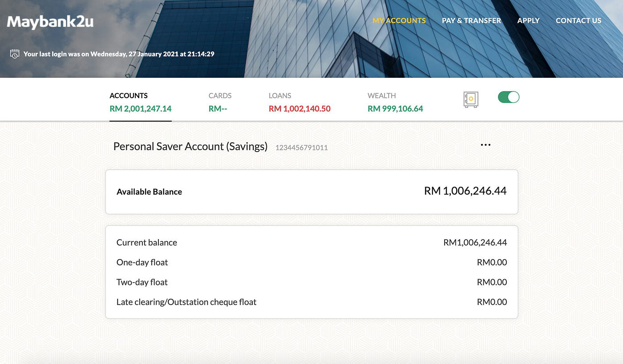623x364 pixels.
Task: Click the RM0.00 value for Two-day float
Action: pos(492,282)
